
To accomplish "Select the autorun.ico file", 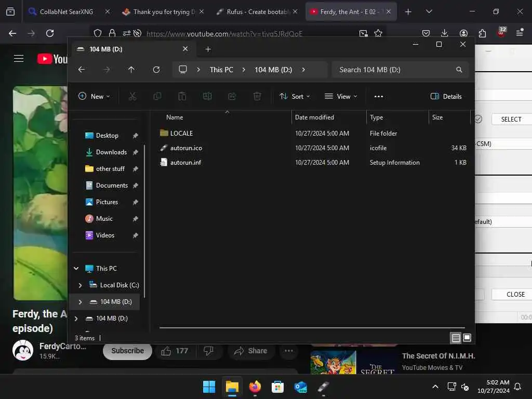I will (186, 148).
